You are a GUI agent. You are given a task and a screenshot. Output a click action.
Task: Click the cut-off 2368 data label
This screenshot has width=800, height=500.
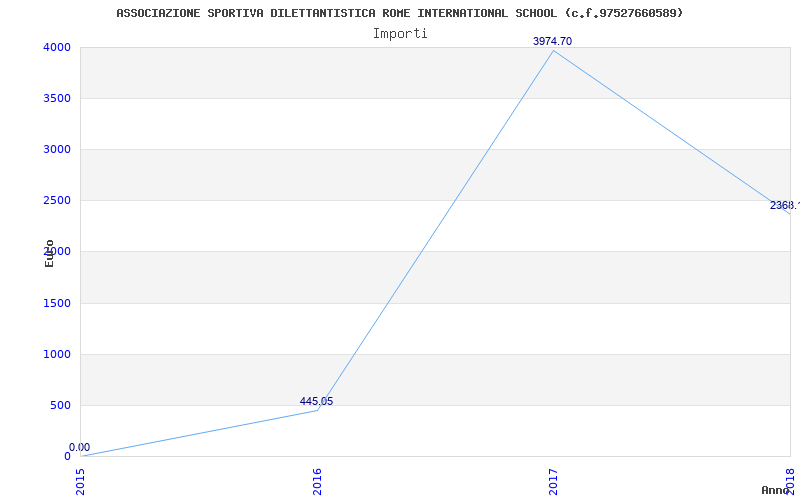click(785, 206)
